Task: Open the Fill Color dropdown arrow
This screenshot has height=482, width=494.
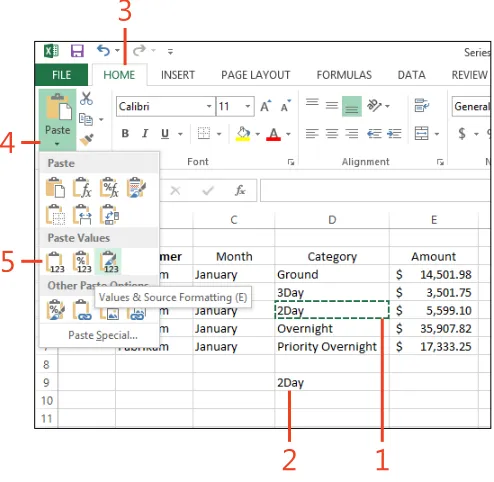Action: 258,134
